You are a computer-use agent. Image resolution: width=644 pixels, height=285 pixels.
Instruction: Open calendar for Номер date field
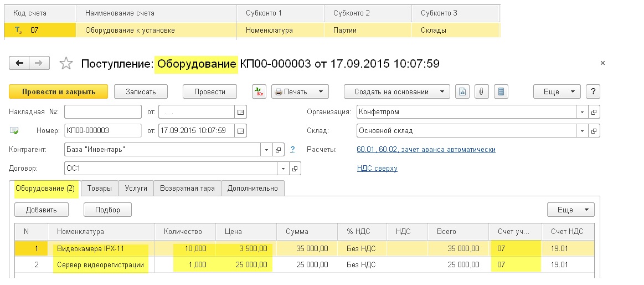(241, 131)
